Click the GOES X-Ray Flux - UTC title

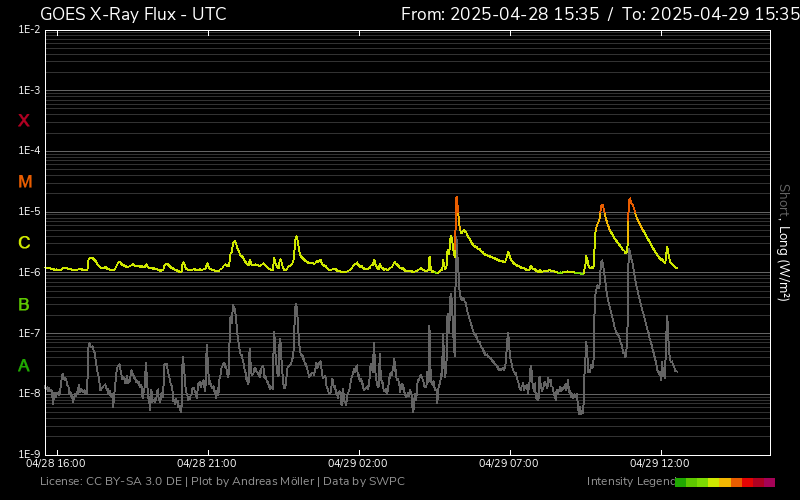(133, 14)
